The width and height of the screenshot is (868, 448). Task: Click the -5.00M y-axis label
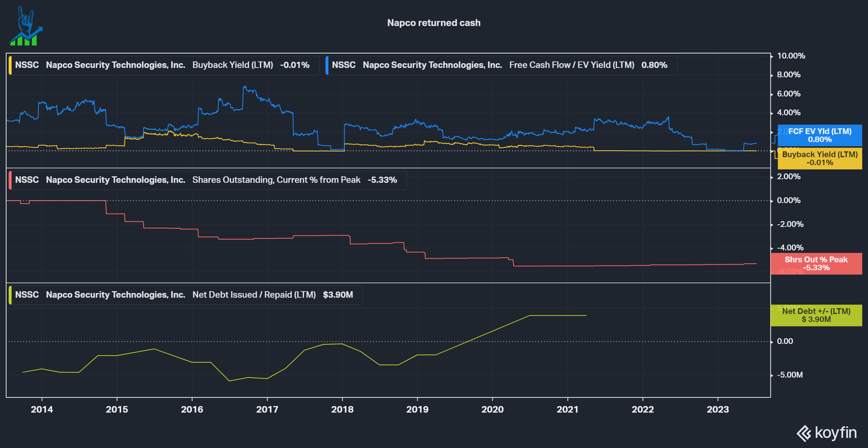790,375
